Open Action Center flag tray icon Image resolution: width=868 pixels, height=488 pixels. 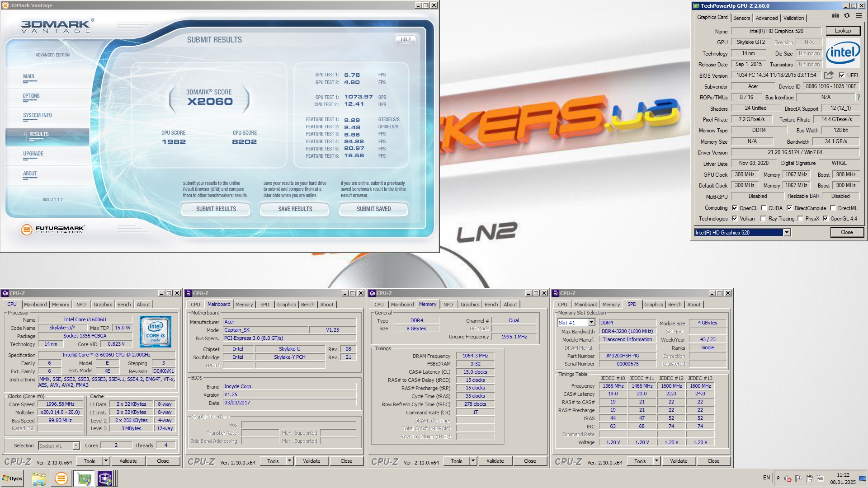click(x=799, y=479)
